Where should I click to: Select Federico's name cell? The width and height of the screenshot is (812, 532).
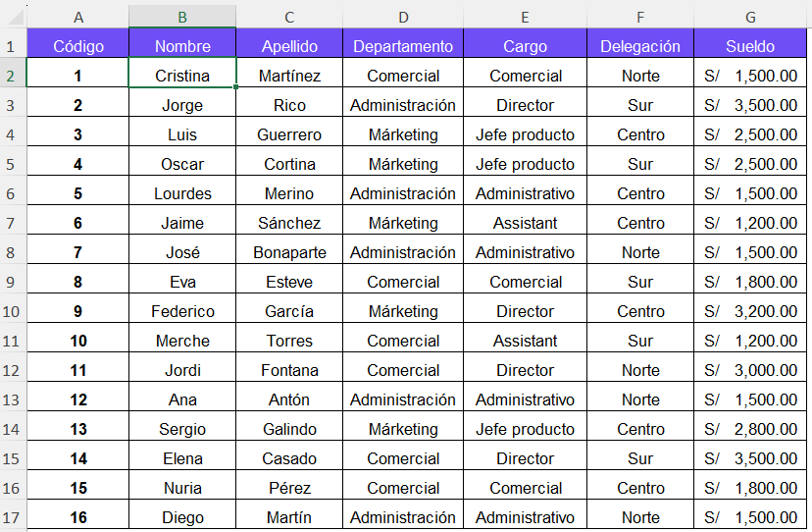[x=182, y=311]
